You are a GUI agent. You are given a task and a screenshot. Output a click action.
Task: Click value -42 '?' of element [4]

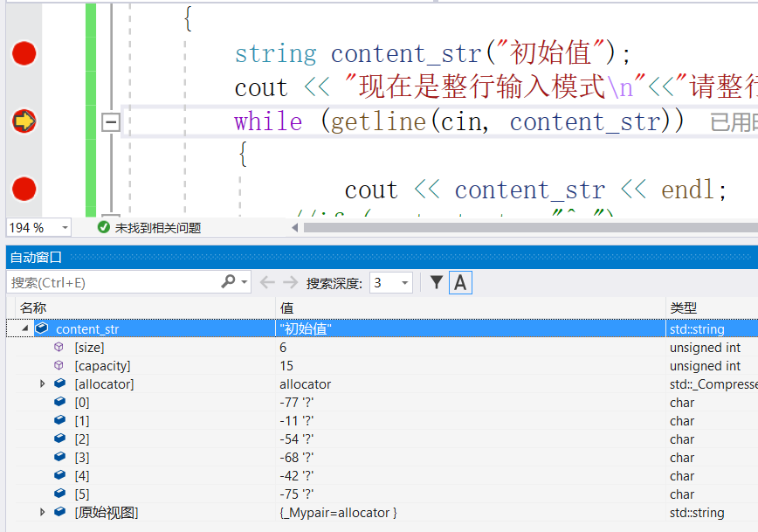[x=296, y=476]
